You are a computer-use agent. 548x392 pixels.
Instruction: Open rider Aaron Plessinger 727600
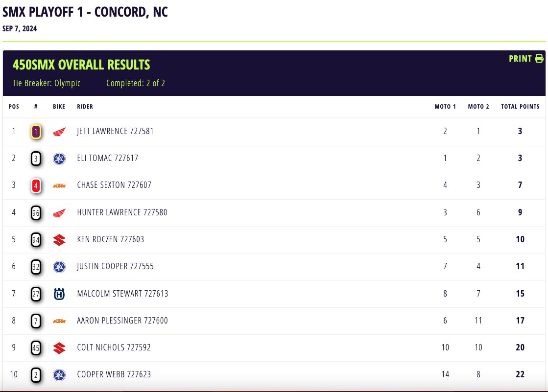(122, 321)
